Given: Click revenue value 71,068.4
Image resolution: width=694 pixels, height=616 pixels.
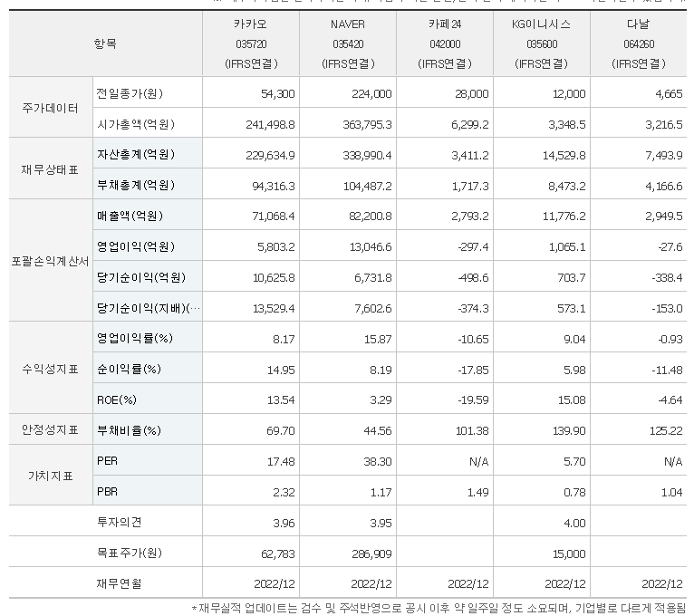Looking at the screenshot, I should (274, 217).
